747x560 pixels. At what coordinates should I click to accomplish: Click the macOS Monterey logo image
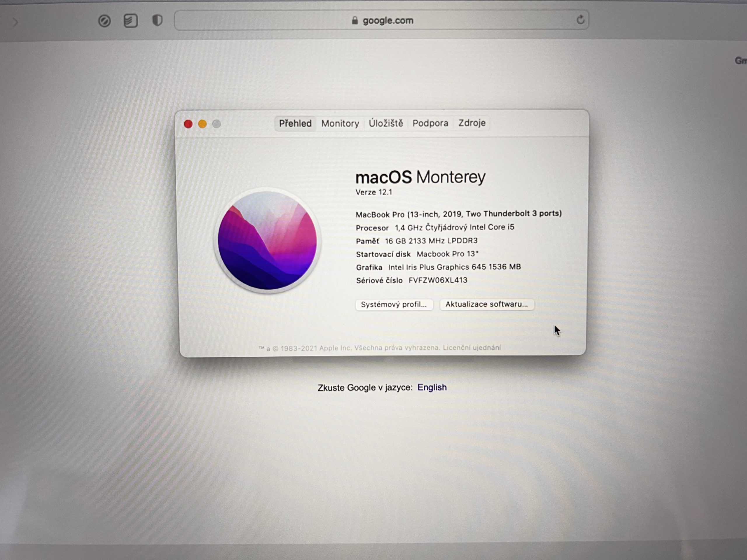(267, 240)
